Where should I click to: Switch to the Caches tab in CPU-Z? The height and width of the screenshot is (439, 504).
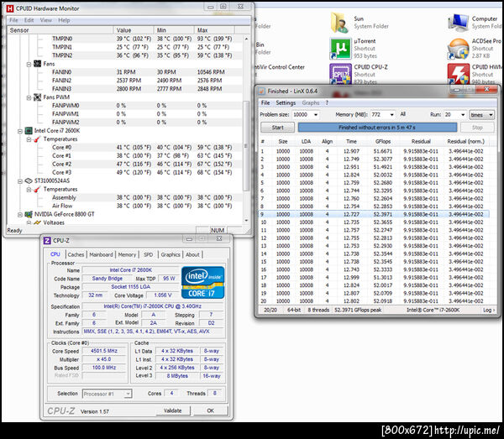(x=76, y=254)
